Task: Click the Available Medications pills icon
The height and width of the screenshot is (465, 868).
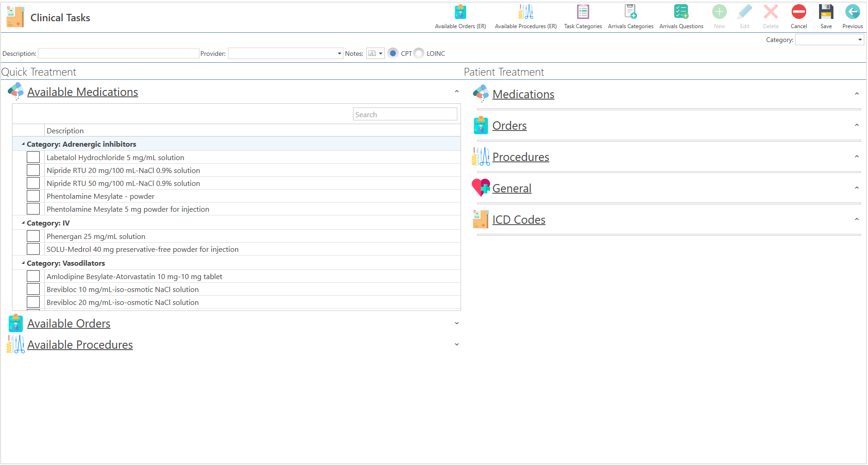Action: point(16,91)
